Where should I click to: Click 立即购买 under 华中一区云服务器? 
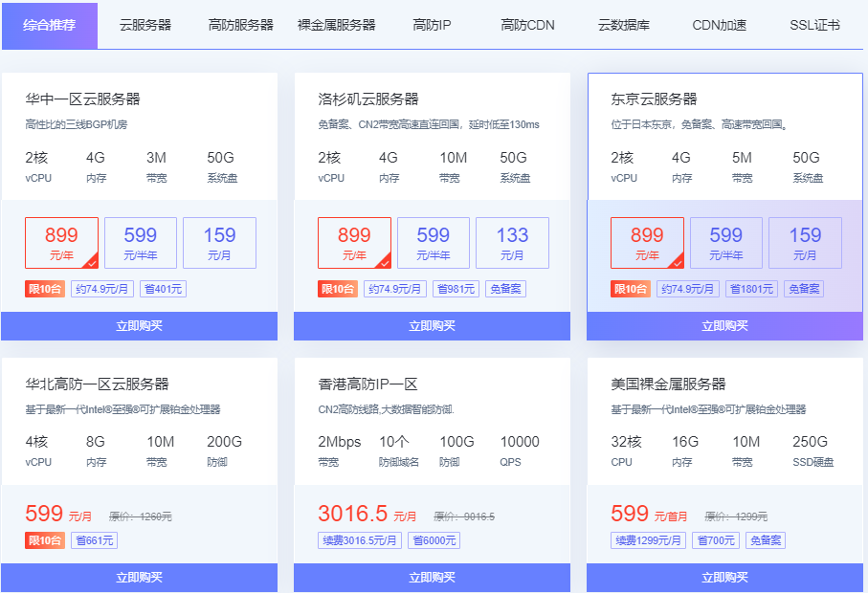coord(139,326)
